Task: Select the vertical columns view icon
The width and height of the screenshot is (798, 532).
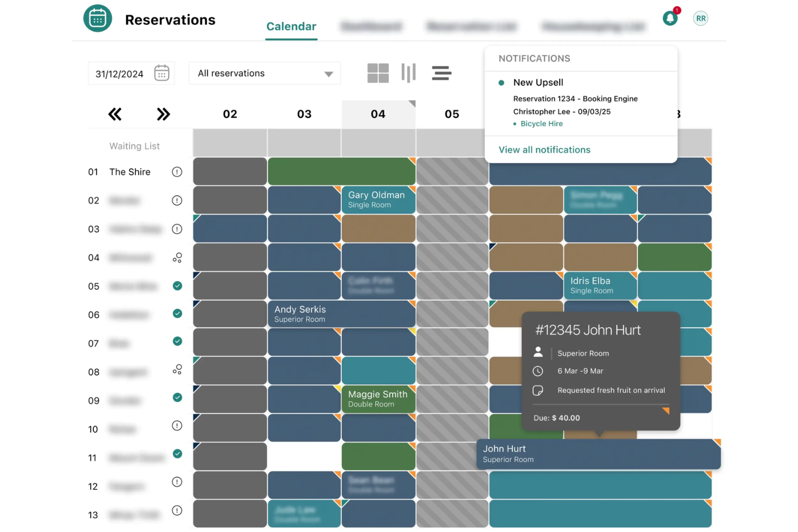Action: 409,73
